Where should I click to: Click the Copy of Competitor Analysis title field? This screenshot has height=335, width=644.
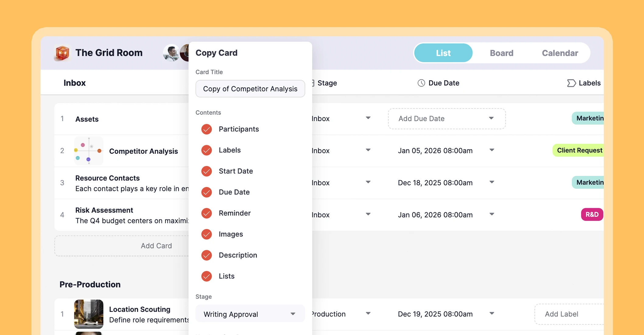pyautogui.click(x=250, y=89)
